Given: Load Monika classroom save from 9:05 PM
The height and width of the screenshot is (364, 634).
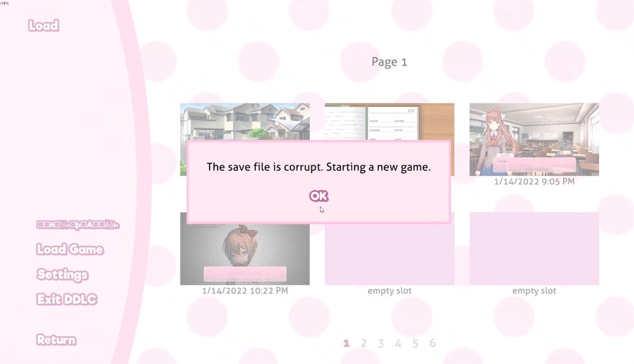Looking at the screenshot, I should (x=534, y=139).
